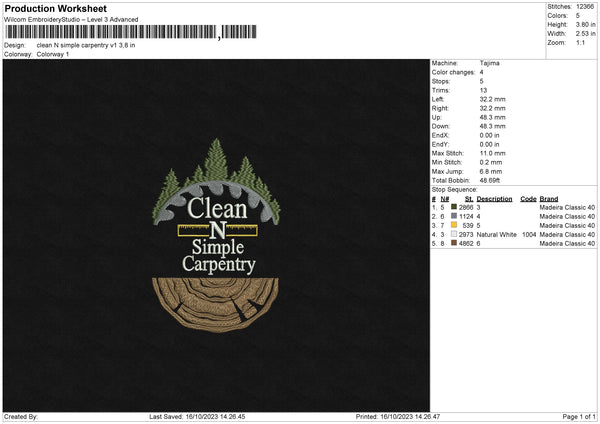Click the EndX value '0.00 in'

point(489,135)
